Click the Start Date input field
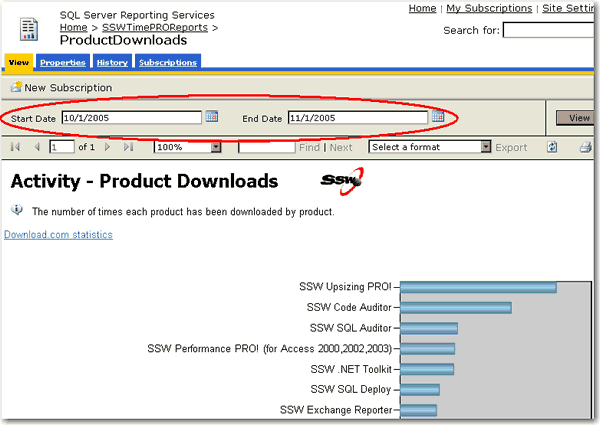This screenshot has height=425, width=600. 131,118
